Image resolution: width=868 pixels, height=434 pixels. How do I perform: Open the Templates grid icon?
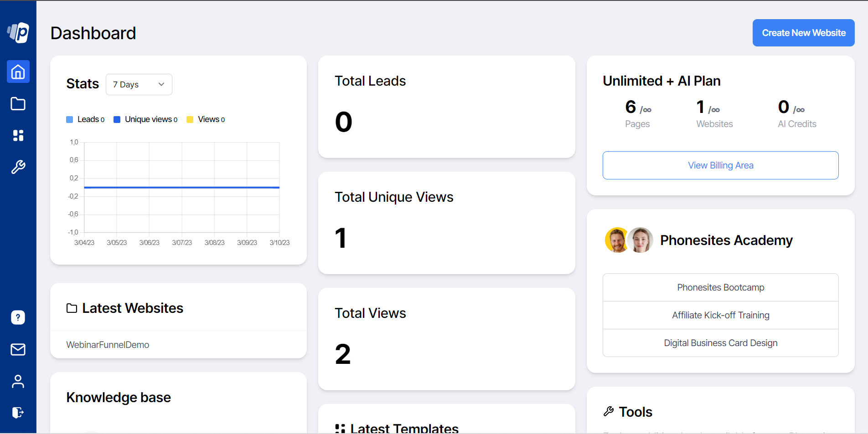pyautogui.click(x=18, y=135)
